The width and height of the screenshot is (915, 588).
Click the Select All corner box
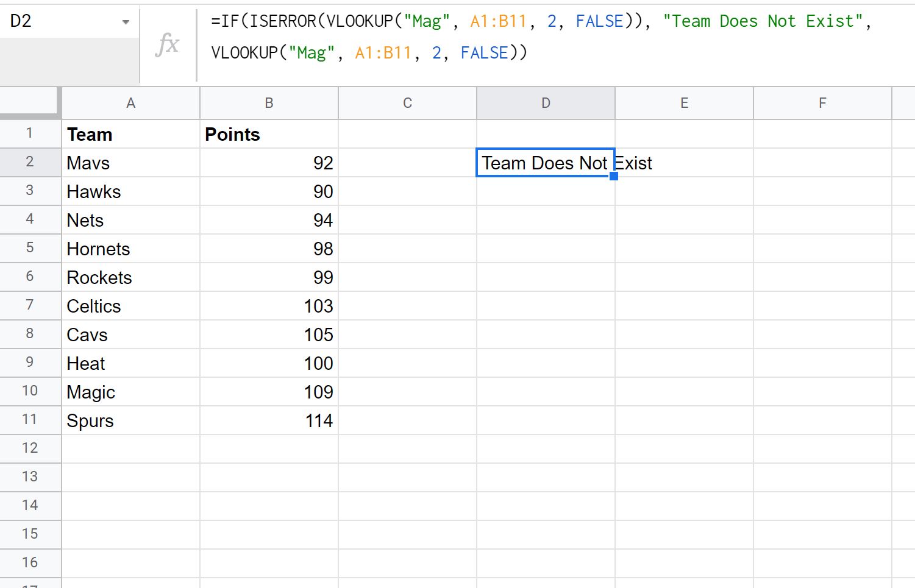pyautogui.click(x=30, y=103)
